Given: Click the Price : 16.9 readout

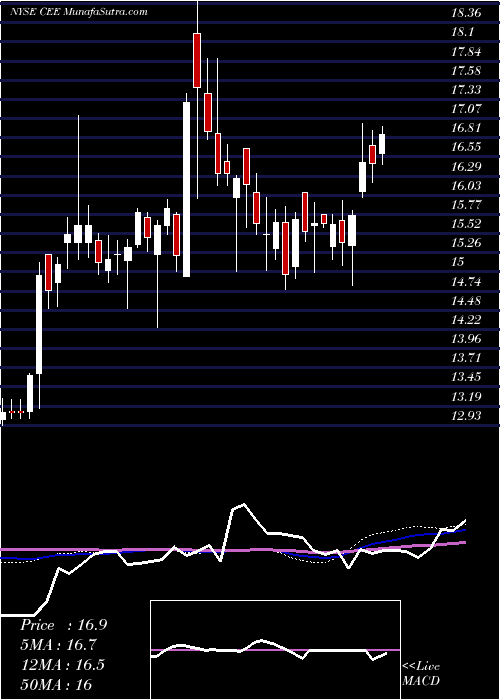Looking at the screenshot, I should (x=63, y=625).
